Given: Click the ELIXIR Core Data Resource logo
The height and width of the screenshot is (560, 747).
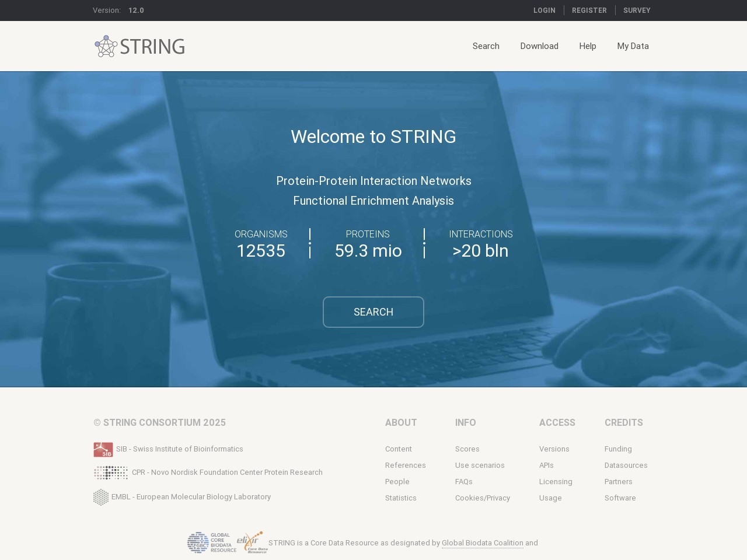Looking at the screenshot, I should [x=252, y=542].
